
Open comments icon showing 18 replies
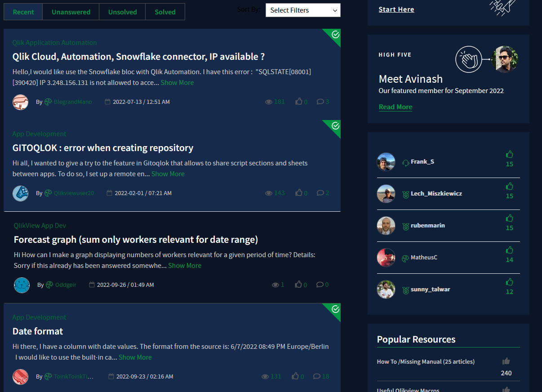pyautogui.click(x=317, y=376)
